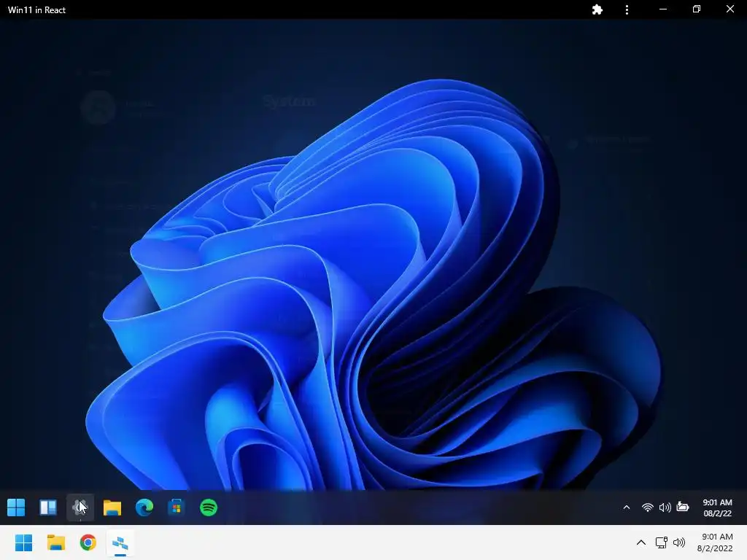Open the 9:01 AM 08/2/22 clock
The width and height of the screenshot is (747, 560).
[x=718, y=507]
